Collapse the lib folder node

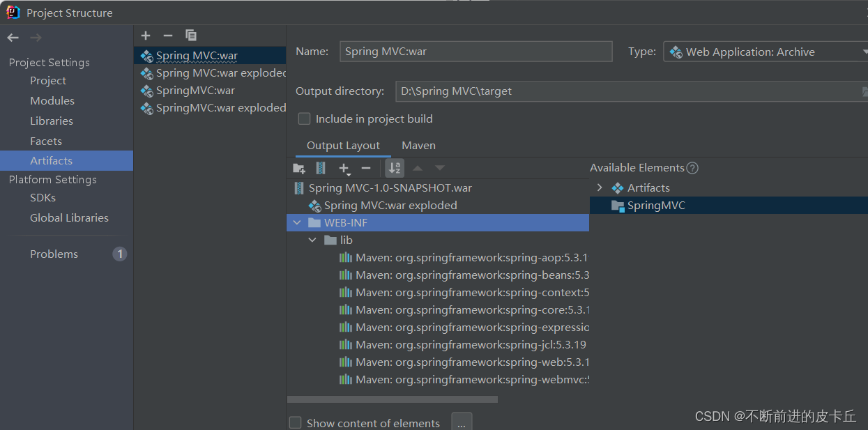coord(313,240)
